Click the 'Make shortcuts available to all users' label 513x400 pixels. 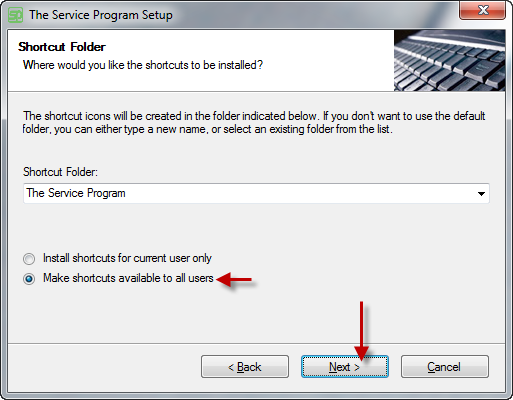(128, 278)
